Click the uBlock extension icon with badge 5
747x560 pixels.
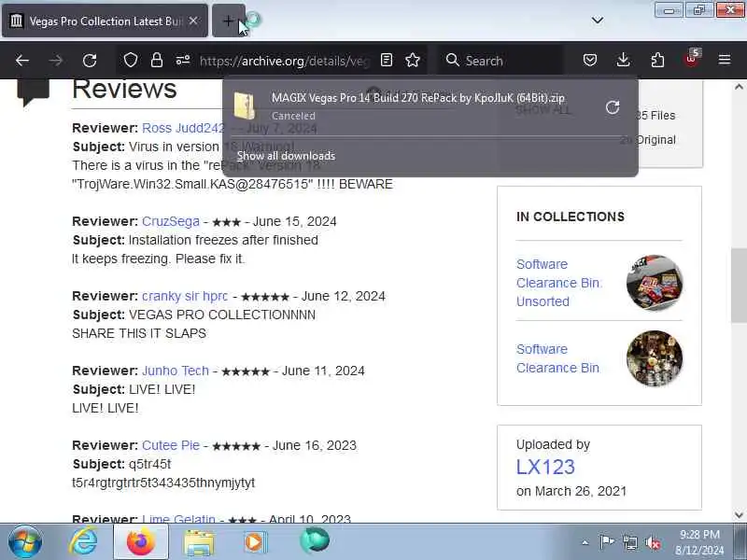[x=691, y=60]
